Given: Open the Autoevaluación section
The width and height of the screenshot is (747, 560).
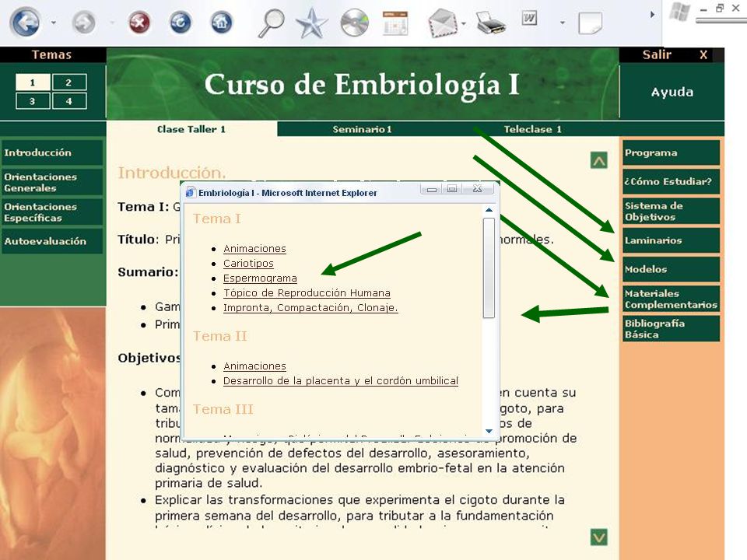Looking at the screenshot, I should [x=52, y=241].
